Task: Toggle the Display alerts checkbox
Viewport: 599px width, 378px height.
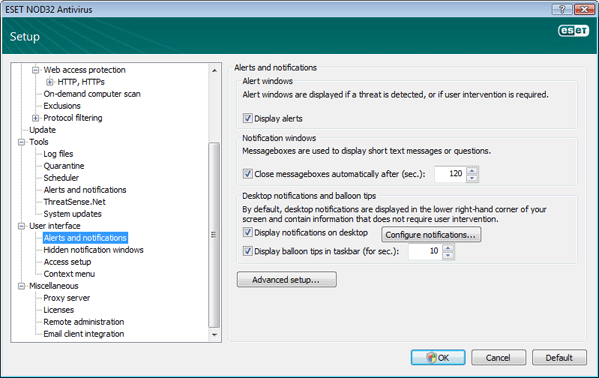Action: 248,118
